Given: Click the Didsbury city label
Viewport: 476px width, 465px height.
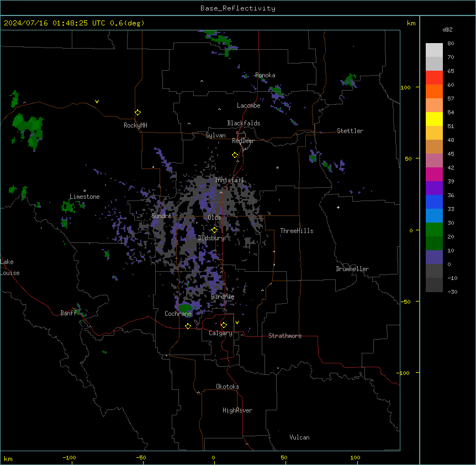Looking at the screenshot, I should click(211, 238).
